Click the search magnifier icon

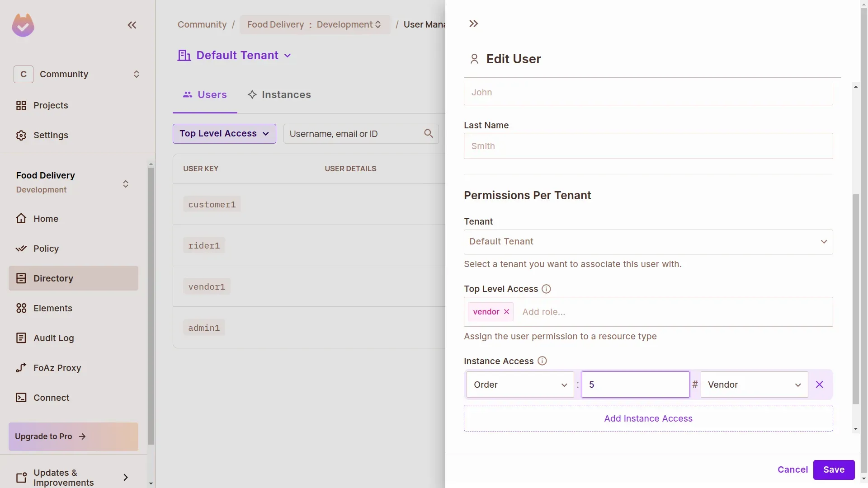428,134
